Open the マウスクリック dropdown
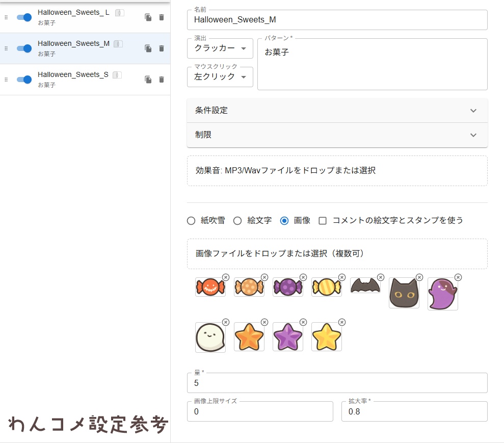 click(220, 76)
